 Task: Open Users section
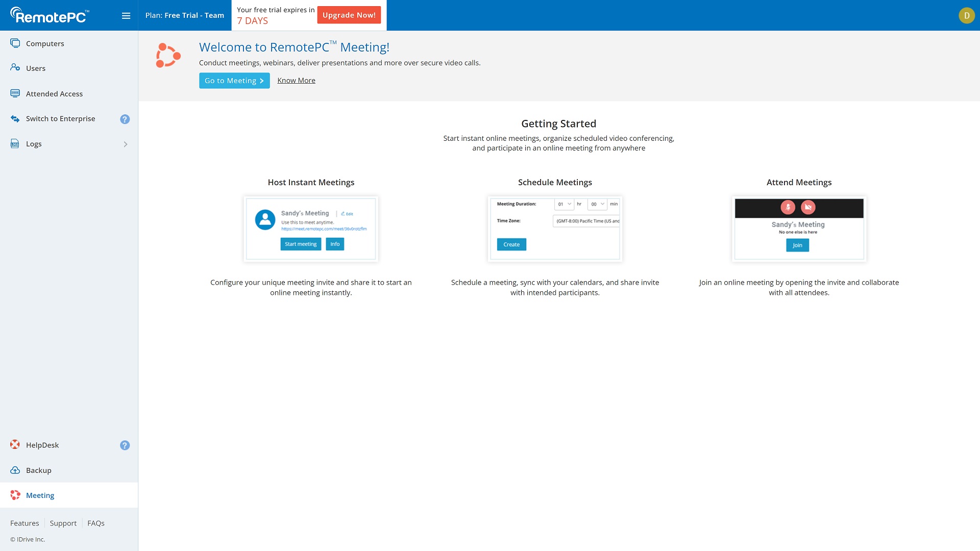69,68
